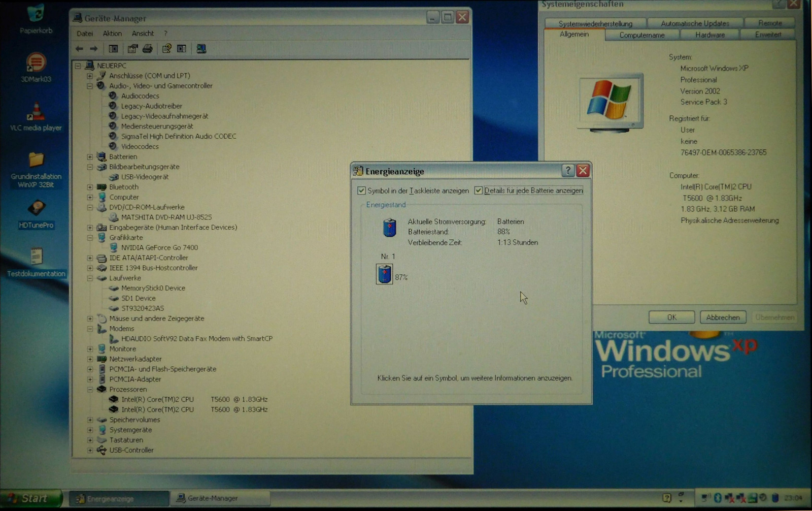Expand the Batterien node
Image resolution: width=812 pixels, height=511 pixels.
tap(90, 157)
